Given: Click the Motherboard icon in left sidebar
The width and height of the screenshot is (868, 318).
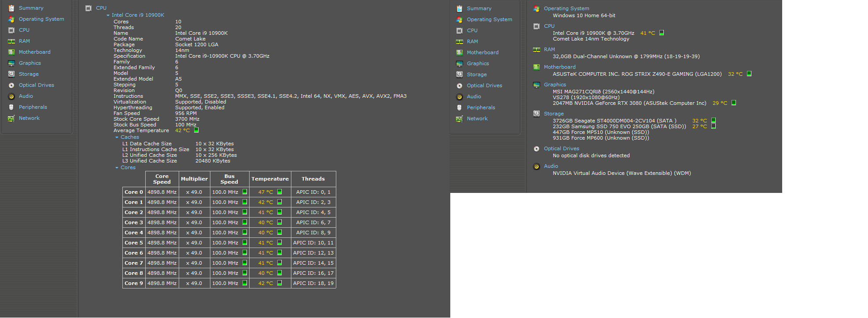Looking at the screenshot, I should [x=11, y=52].
